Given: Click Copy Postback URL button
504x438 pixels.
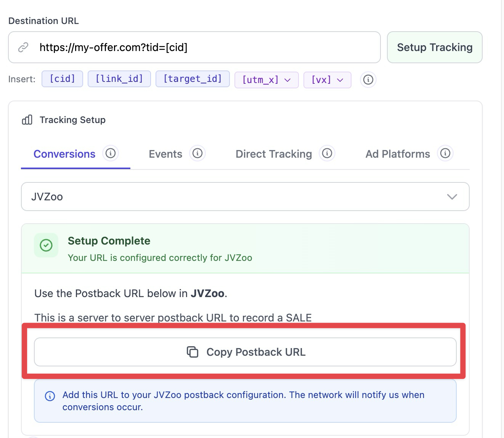Looking at the screenshot, I should (245, 352).
